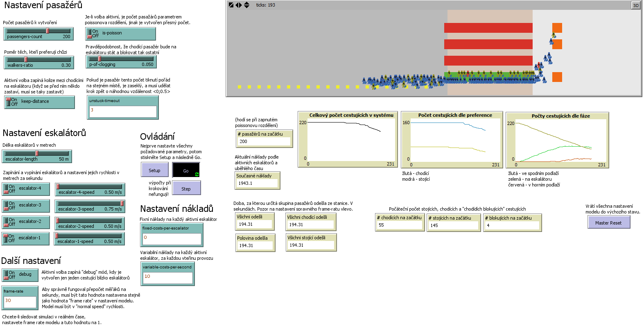Click the left-right arrows icon in view bar
644x327 pixels.
click(x=239, y=5)
